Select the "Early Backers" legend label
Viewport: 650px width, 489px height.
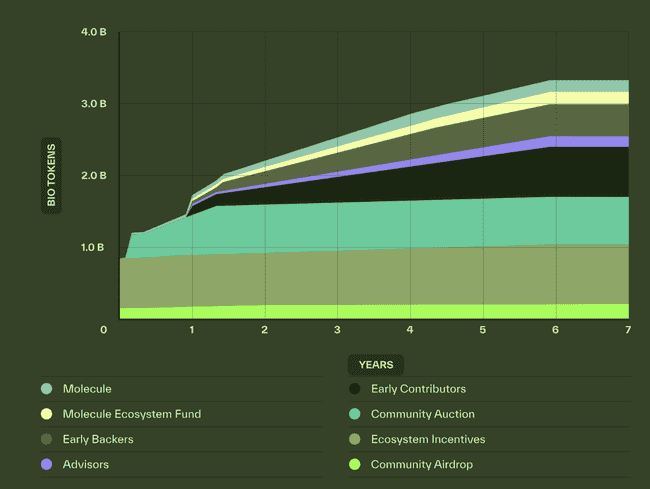coord(97,439)
